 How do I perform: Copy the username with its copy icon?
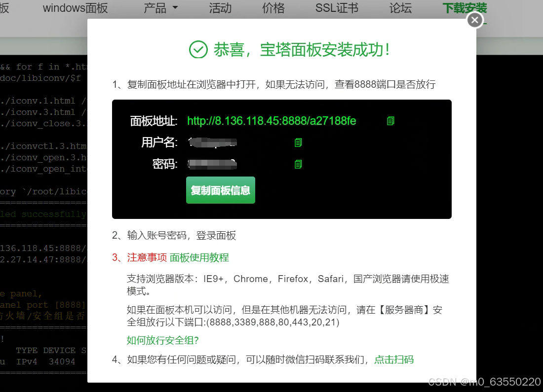(x=298, y=143)
